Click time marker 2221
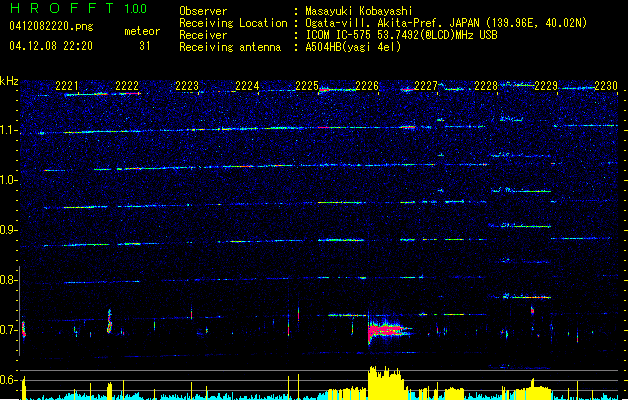The image size is (629, 400). click(x=67, y=86)
